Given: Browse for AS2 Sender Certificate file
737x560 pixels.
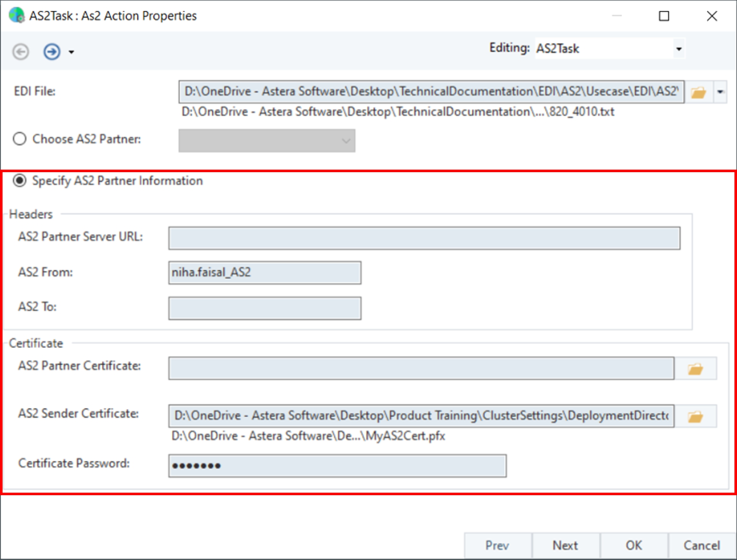Looking at the screenshot, I should click(696, 416).
